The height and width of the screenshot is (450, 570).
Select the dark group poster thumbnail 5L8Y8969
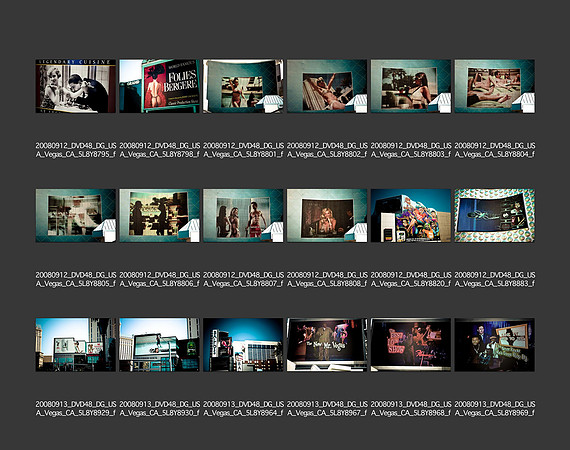pyautogui.click(x=495, y=345)
